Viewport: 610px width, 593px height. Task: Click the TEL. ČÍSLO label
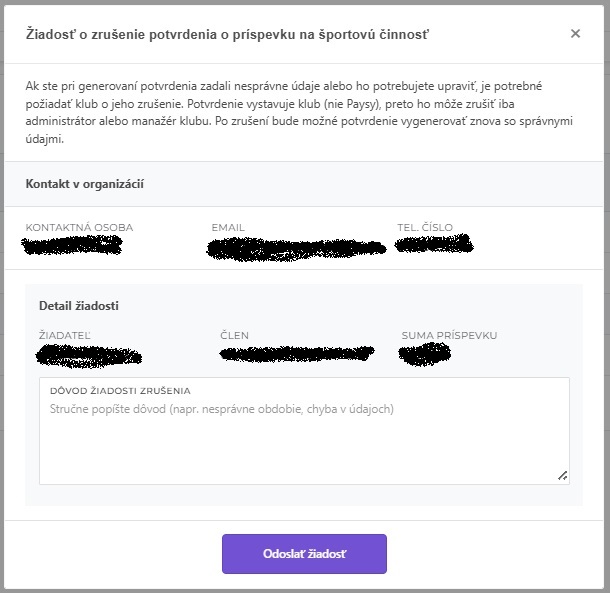click(x=425, y=227)
